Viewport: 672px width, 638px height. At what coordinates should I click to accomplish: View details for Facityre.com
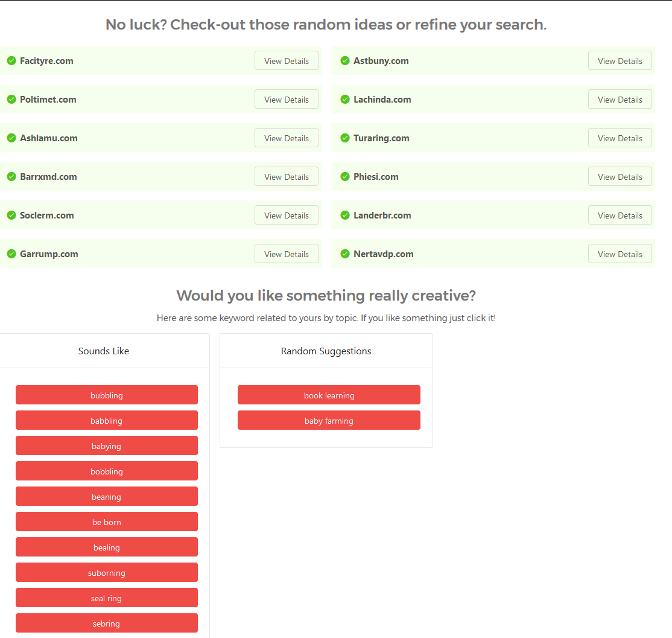coord(286,60)
